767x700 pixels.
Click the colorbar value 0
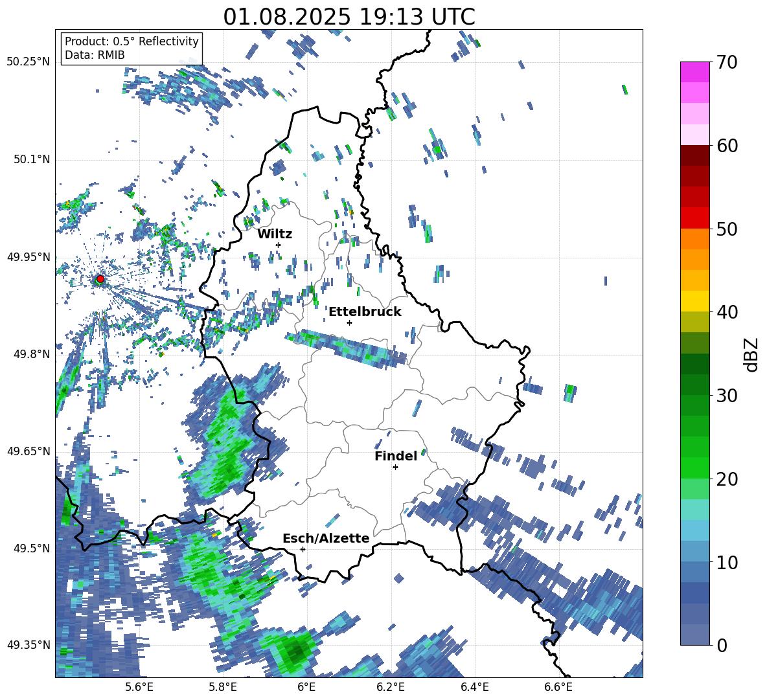coord(722,645)
